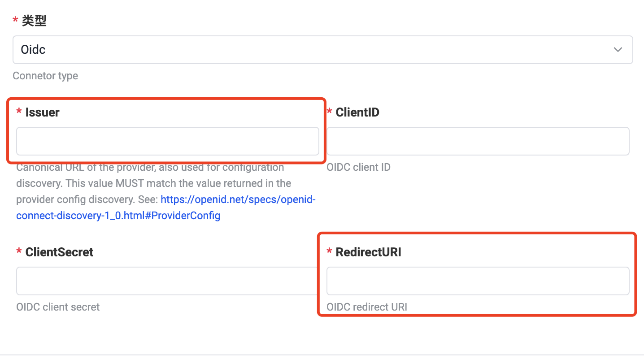This screenshot has height=363, width=644.
Task: Click the red required asterisk beside Issuer
Action: click(19, 112)
